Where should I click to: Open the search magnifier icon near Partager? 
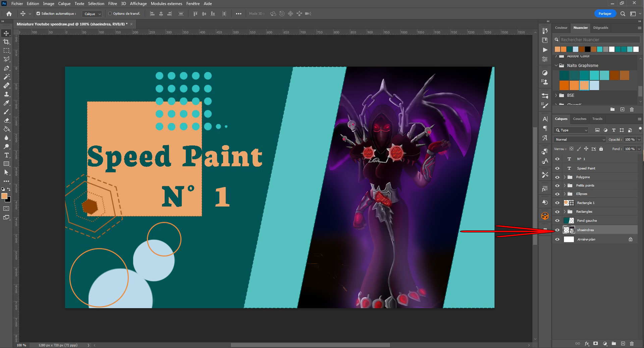pyautogui.click(x=623, y=14)
